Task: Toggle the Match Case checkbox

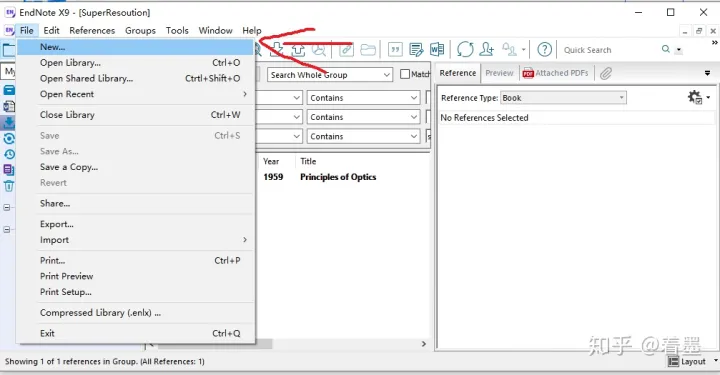Action: [405, 74]
